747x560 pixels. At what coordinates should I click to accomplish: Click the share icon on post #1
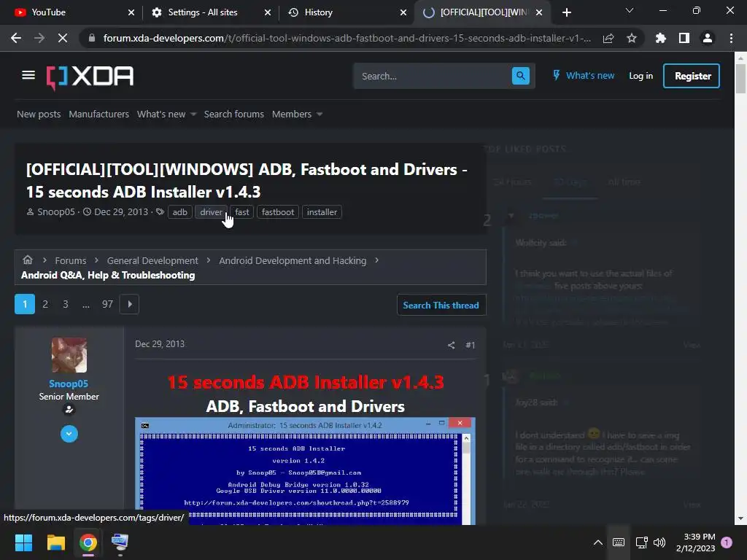451,345
